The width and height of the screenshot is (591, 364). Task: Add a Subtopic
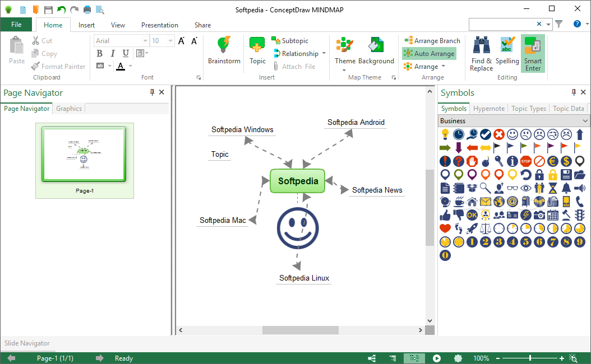pos(290,41)
